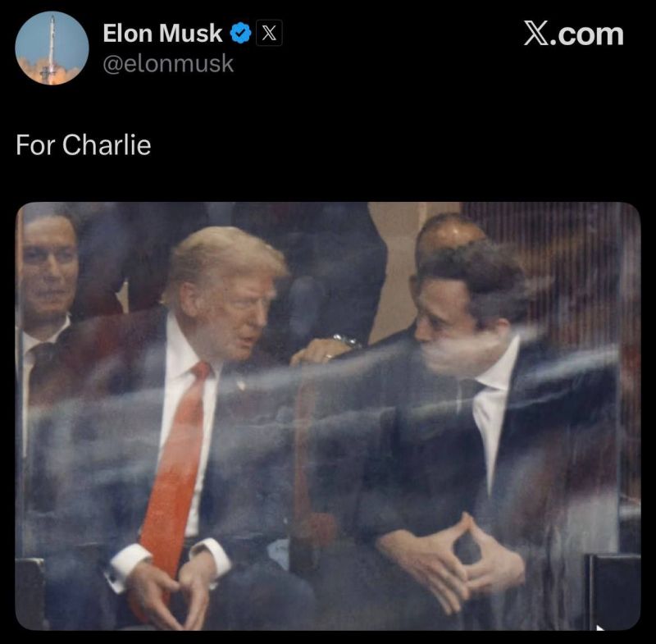Click the X affiliation badge beside name

click(269, 33)
